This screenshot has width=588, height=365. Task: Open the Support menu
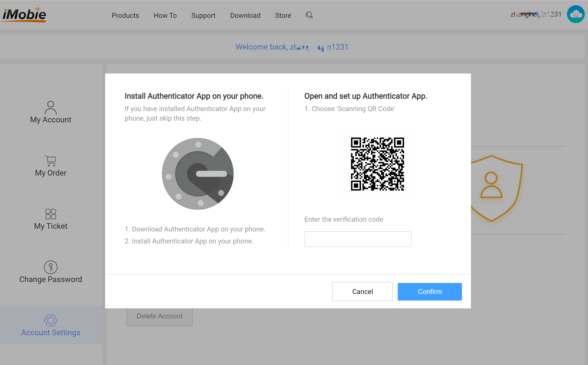coord(203,15)
